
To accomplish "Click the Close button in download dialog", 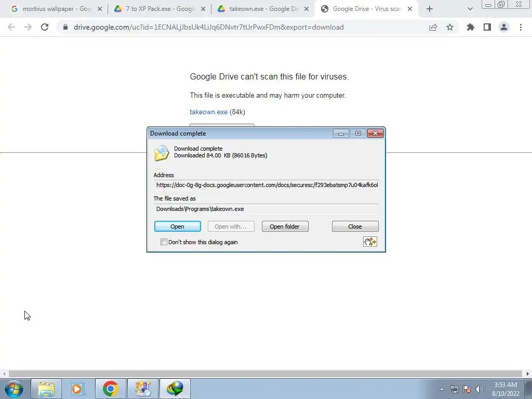I will coord(355,227).
